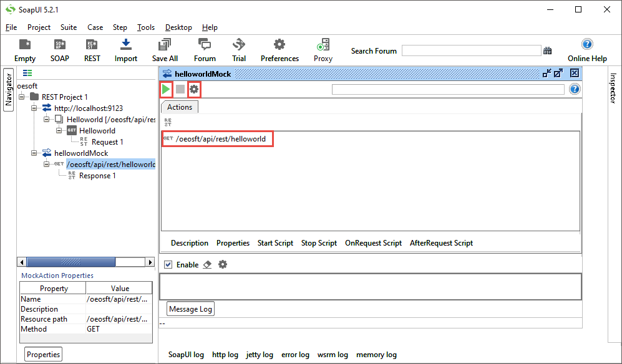Show the error log

[295, 355]
